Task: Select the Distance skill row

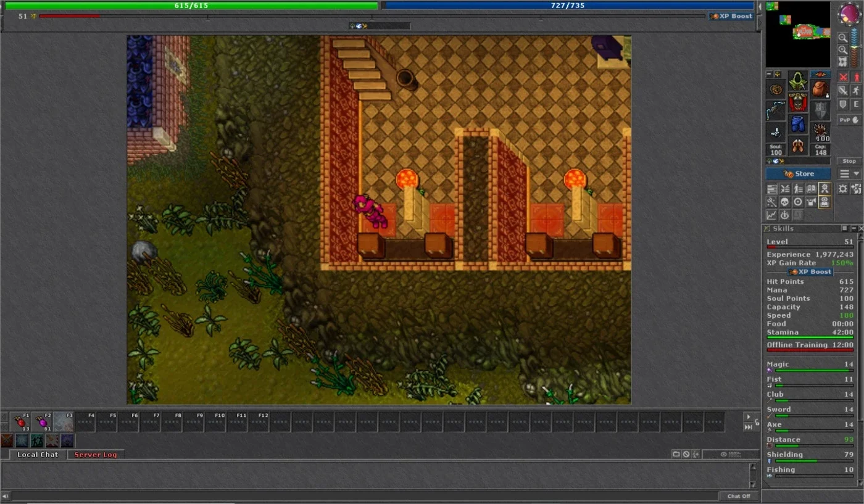Action: [810, 442]
